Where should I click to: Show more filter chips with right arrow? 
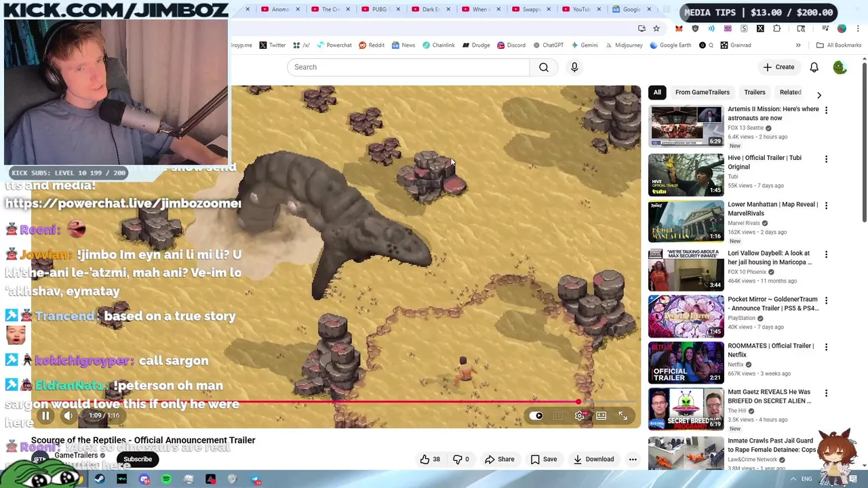[819, 95]
